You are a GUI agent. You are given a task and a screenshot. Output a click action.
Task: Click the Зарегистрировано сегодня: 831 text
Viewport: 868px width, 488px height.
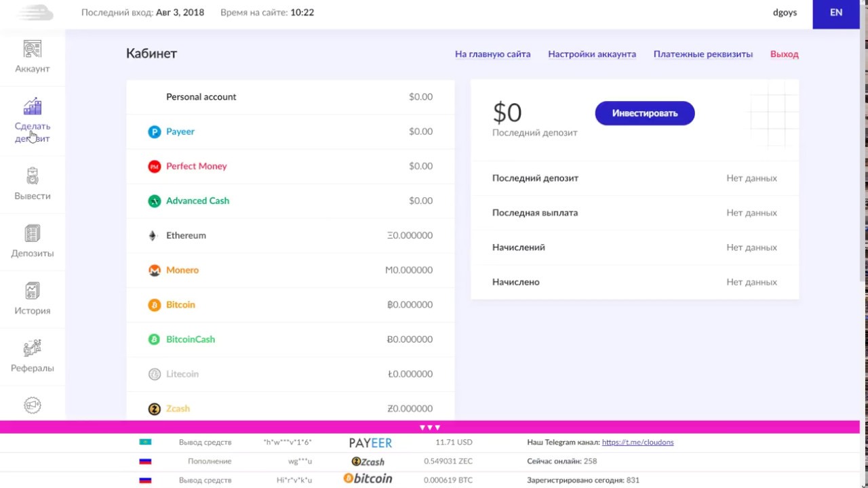click(x=583, y=480)
